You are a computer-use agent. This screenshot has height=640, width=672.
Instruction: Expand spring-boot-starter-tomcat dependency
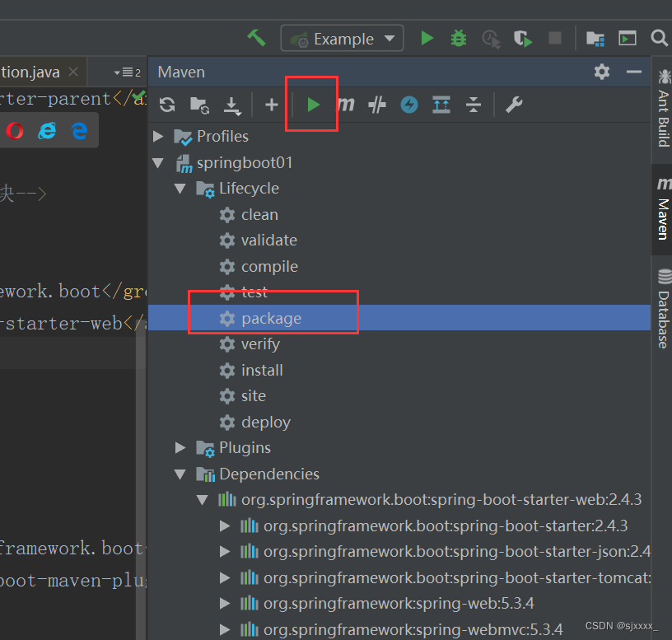[x=225, y=578]
